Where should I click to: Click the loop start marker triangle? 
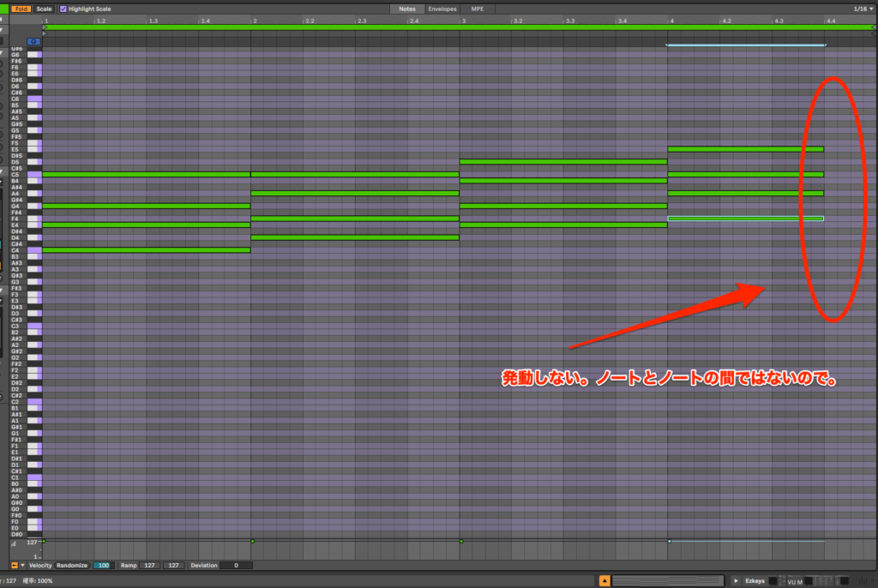pos(45,27)
